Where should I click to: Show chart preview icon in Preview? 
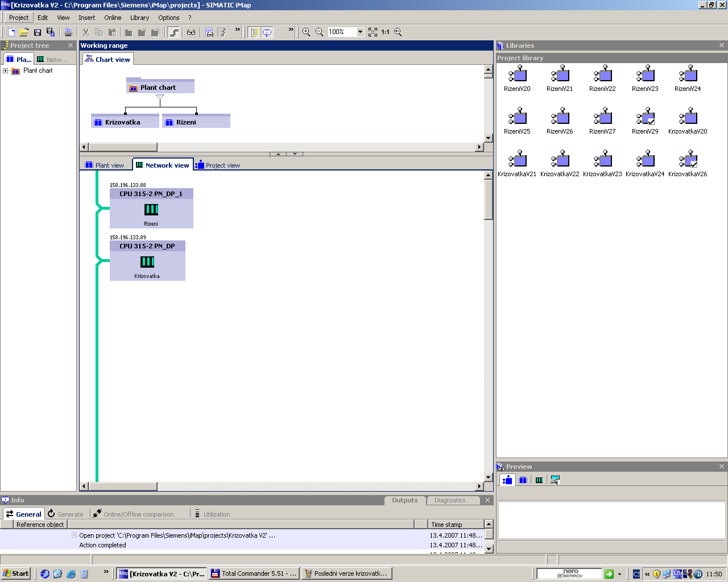507,480
